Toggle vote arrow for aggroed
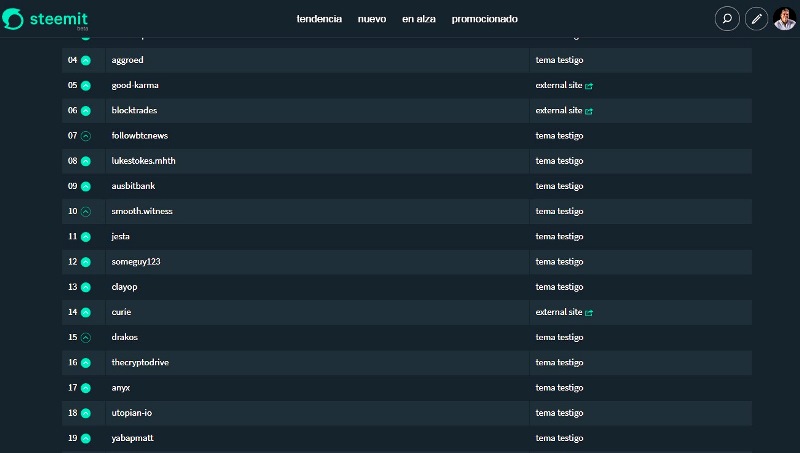Image resolution: width=800 pixels, height=453 pixels. [x=86, y=60]
